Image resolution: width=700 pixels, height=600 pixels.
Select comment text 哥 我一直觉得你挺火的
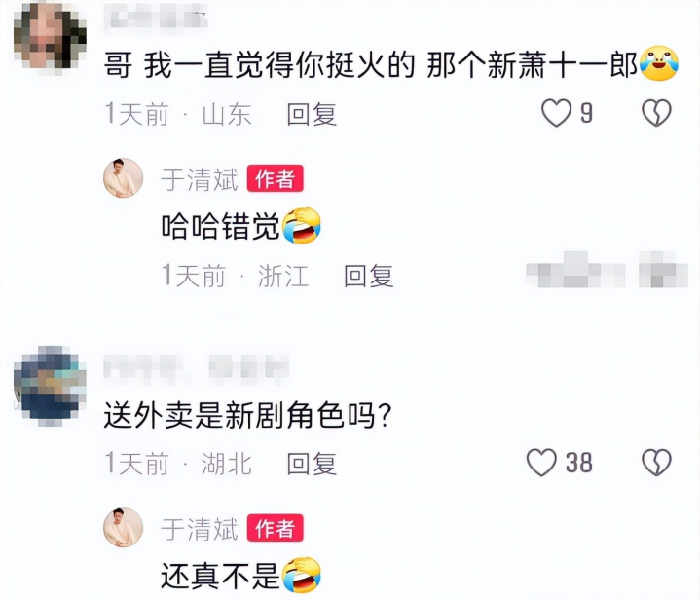259,65
